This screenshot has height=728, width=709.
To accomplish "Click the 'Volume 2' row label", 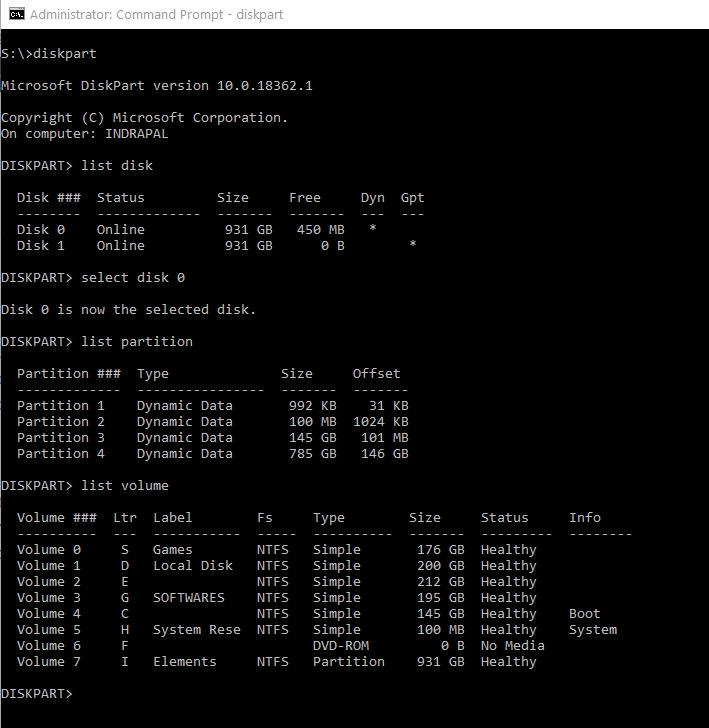I will 49,582.
